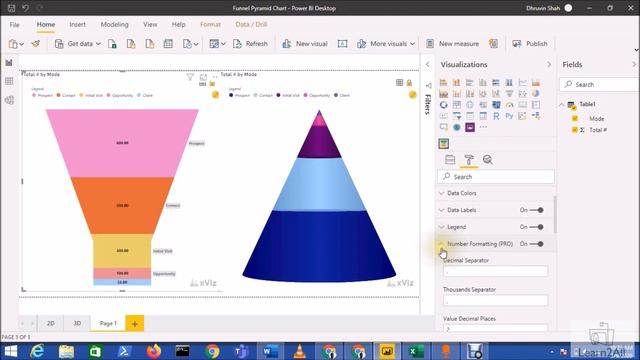Select the Gauge visual

pos(509,105)
